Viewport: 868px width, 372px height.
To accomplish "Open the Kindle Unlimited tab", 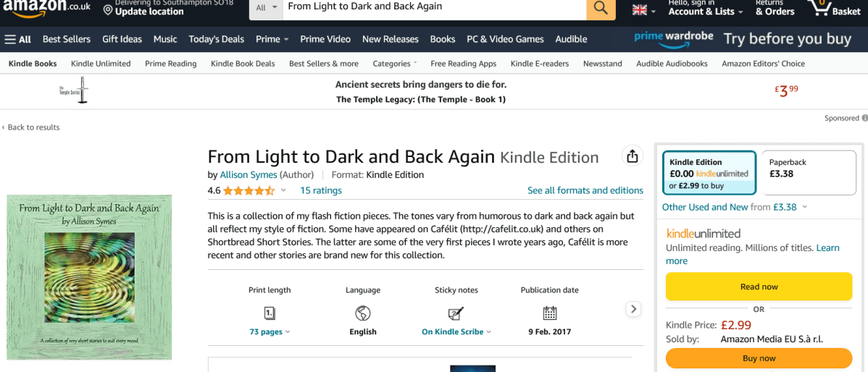I will 101,64.
